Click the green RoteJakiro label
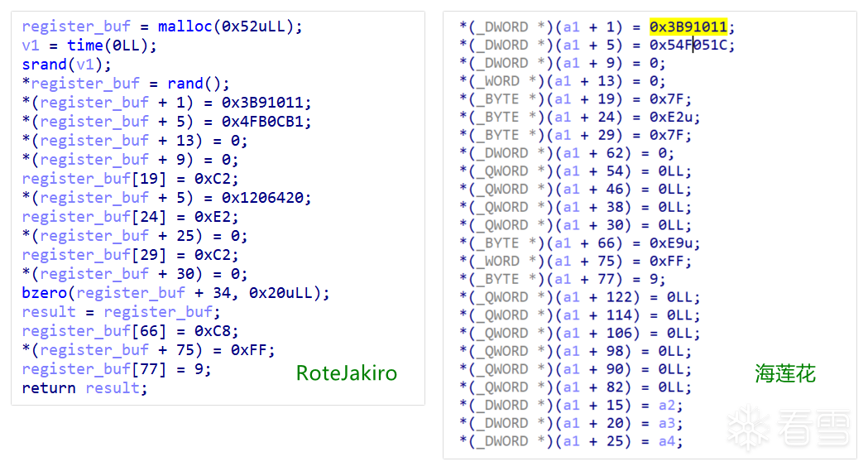This screenshot has width=868, height=471. tap(347, 373)
